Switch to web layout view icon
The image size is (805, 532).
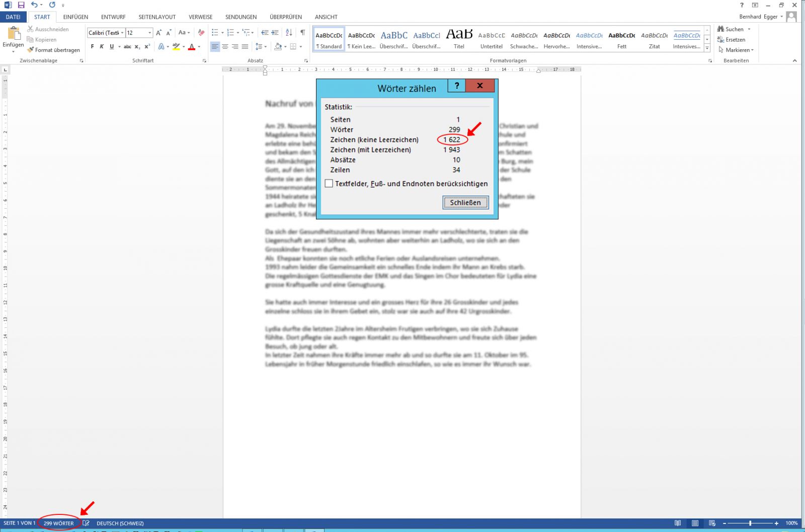pyautogui.click(x=712, y=523)
